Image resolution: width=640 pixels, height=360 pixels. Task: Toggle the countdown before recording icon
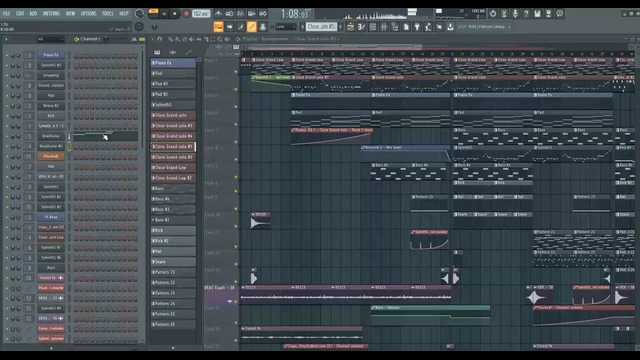click(240, 14)
